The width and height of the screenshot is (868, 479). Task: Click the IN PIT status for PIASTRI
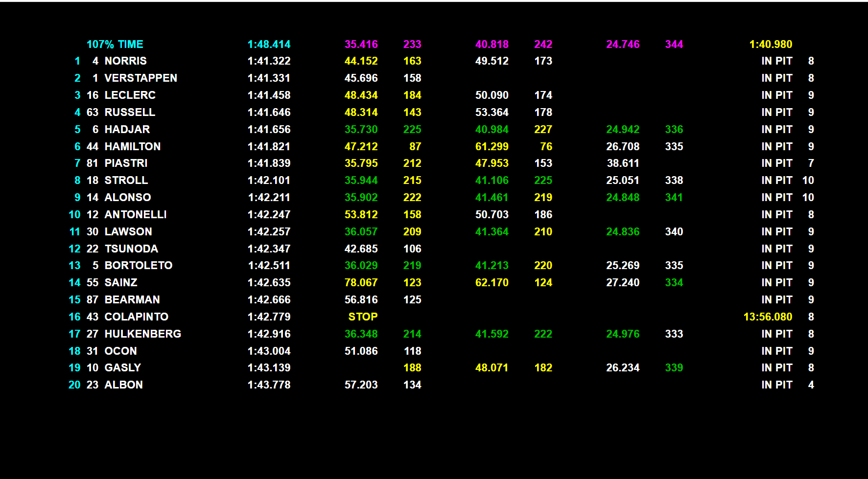[776, 163]
